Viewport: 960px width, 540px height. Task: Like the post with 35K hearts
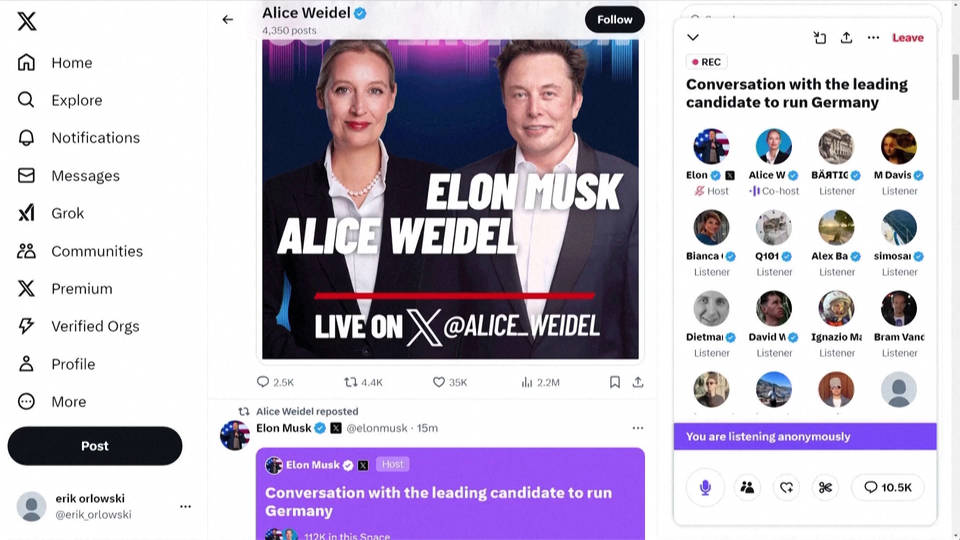pyautogui.click(x=449, y=382)
